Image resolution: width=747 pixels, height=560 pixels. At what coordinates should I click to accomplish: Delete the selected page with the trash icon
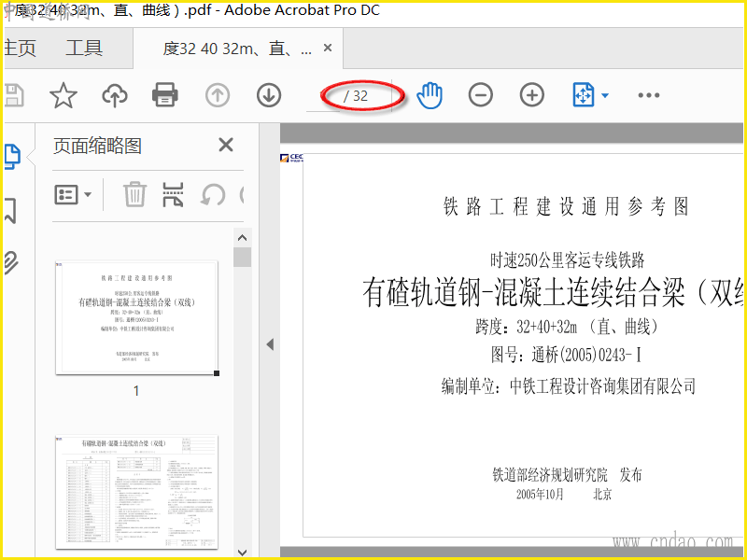tap(134, 194)
